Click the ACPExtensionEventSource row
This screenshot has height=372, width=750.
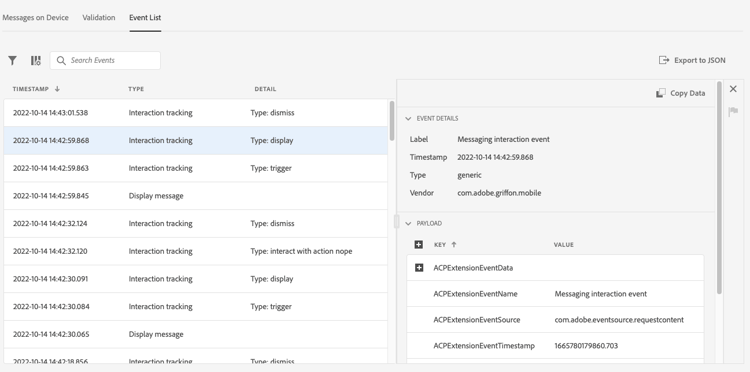(x=555, y=320)
